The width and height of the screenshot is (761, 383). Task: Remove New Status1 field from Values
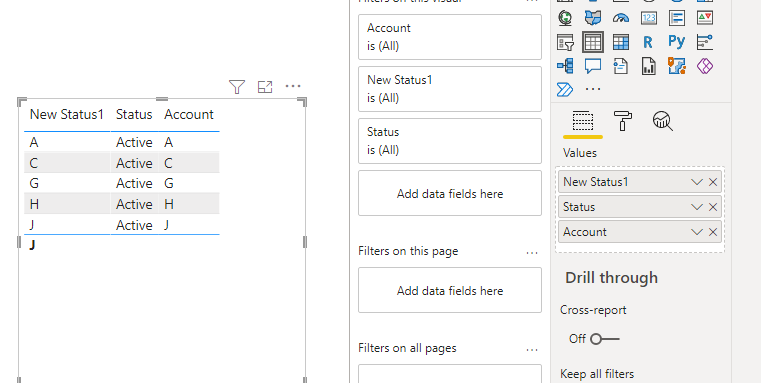(x=713, y=182)
